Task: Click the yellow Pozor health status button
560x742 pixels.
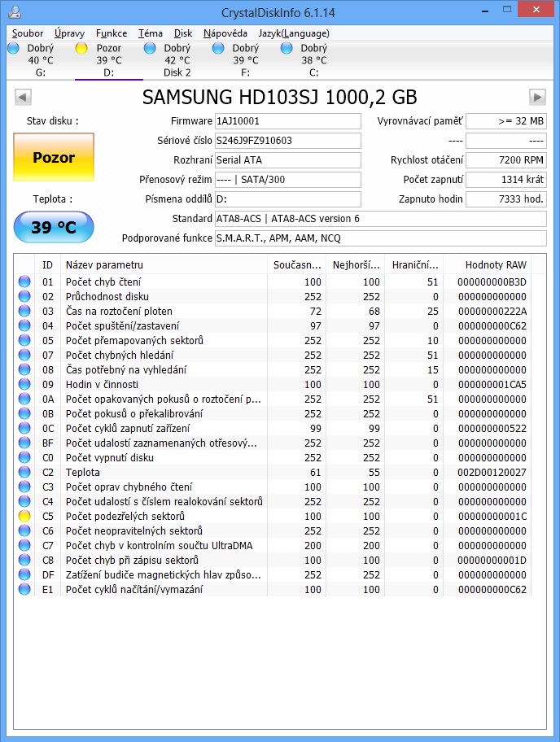Action: pyautogui.click(x=54, y=157)
